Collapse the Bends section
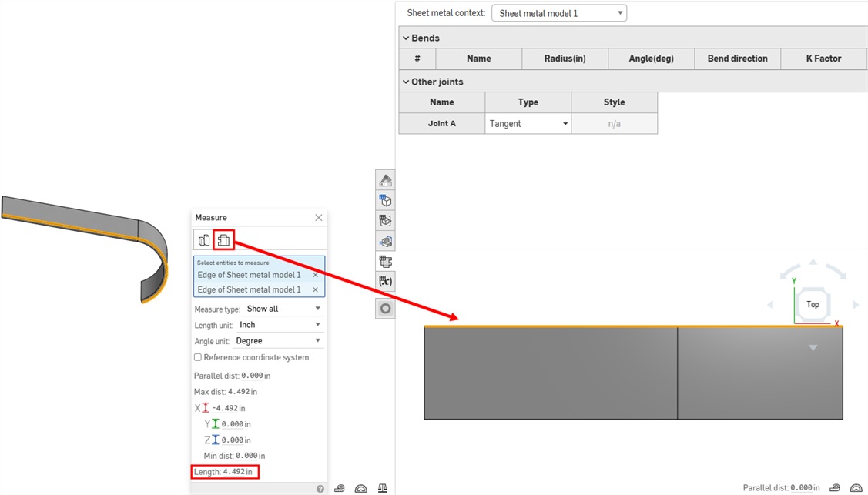The height and width of the screenshot is (495, 868). (406, 37)
